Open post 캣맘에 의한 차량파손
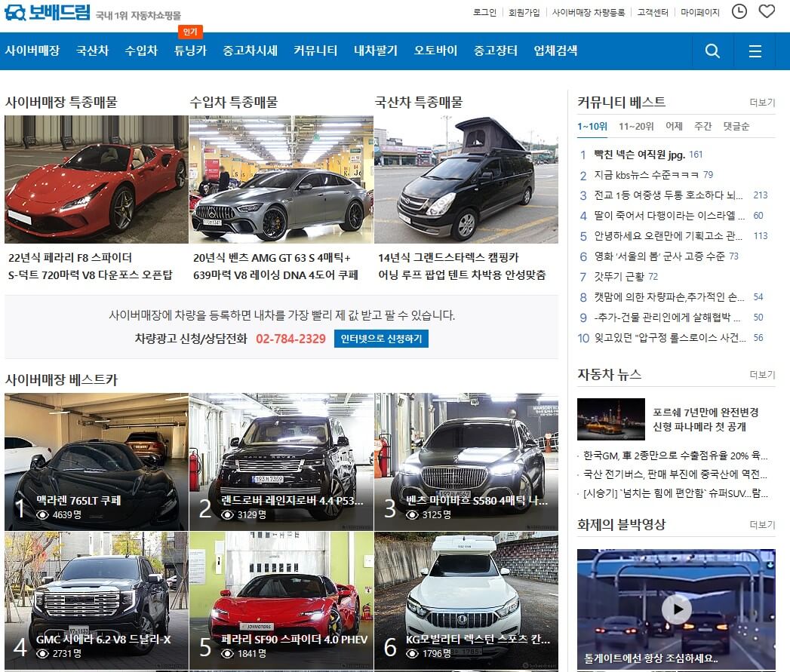Viewport: 790px width, 672px height. 669,296
